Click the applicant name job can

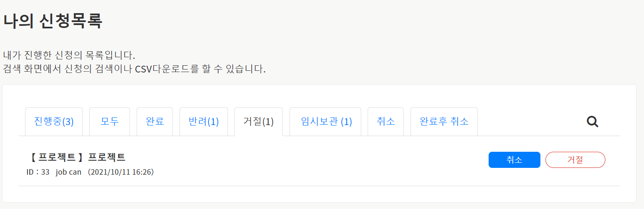point(68,172)
